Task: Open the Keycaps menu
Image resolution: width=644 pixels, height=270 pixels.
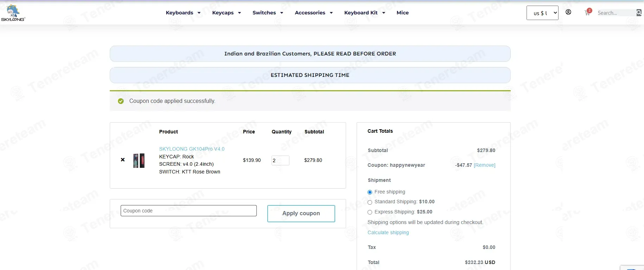Action: [x=223, y=13]
